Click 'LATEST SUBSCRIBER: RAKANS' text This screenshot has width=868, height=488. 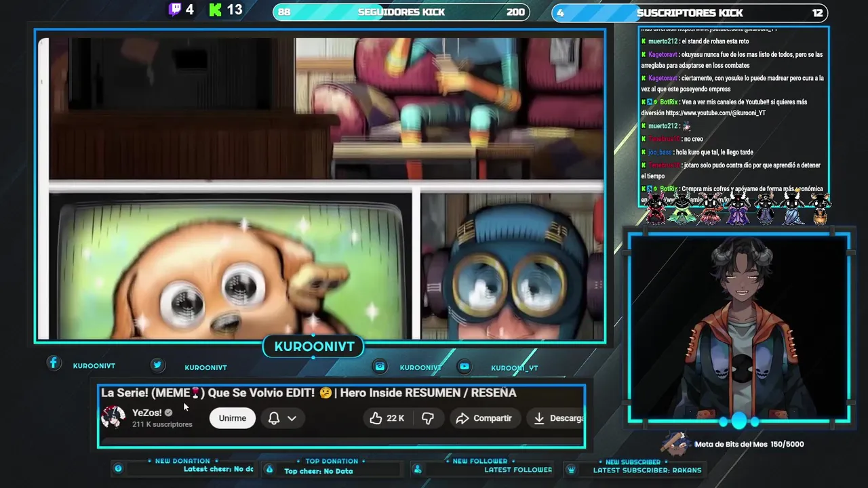[x=648, y=470]
